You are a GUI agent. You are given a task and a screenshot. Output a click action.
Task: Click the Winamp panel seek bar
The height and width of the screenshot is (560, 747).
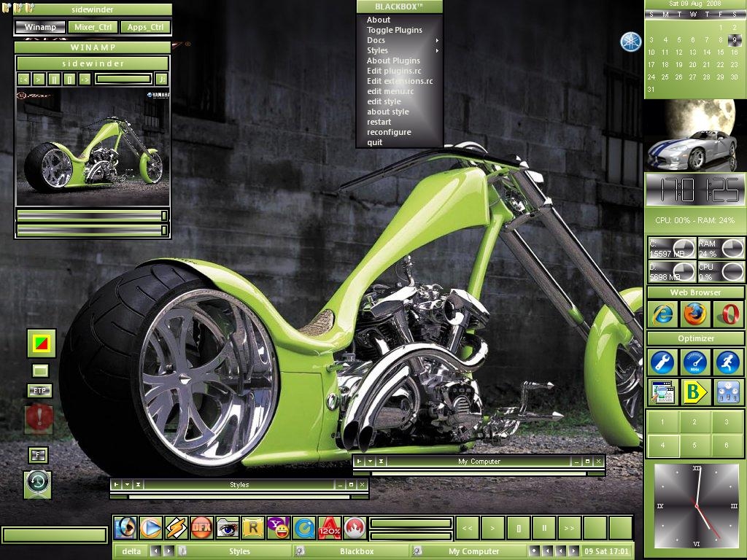pyautogui.click(x=123, y=79)
